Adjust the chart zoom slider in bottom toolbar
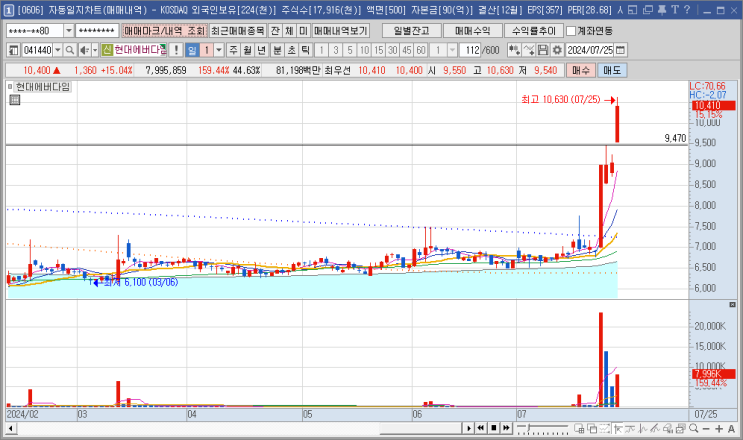 point(543,429)
